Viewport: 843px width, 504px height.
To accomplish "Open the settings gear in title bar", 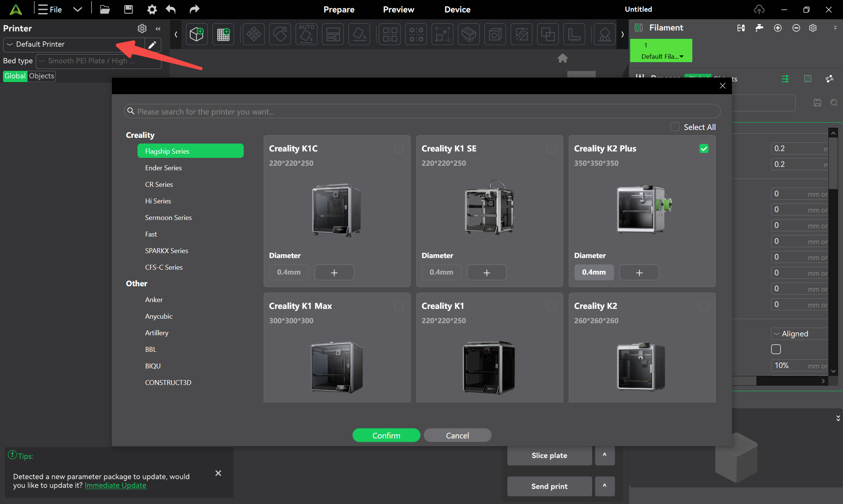I will (x=152, y=9).
